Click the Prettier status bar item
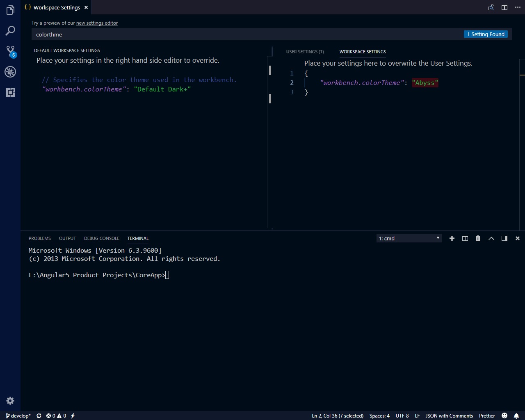Screen dimensions: 525x420 click(487, 415)
